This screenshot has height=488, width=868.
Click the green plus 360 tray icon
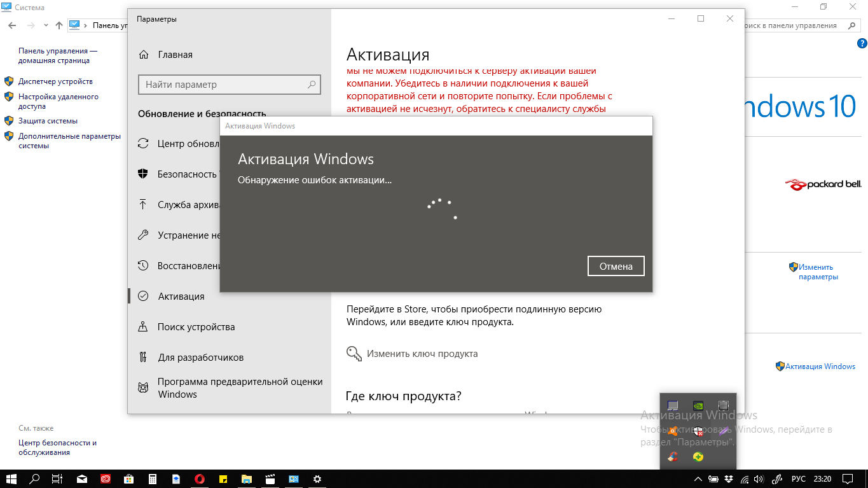click(698, 456)
